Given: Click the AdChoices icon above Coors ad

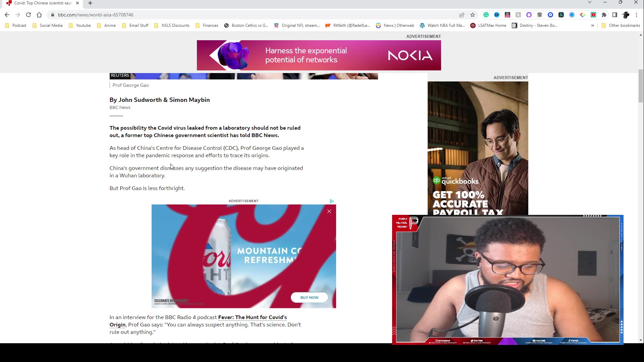Looking at the screenshot, I should tap(332, 201).
